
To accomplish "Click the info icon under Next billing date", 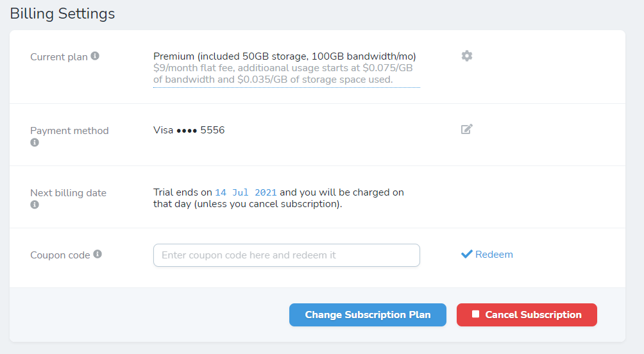I will (35, 205).
